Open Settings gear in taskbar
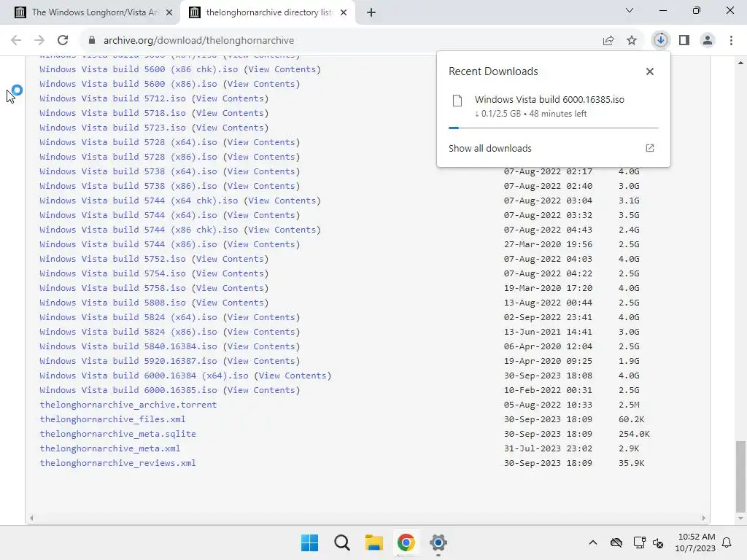This screenshot has width=747, height=560. [x=438, y=542]
